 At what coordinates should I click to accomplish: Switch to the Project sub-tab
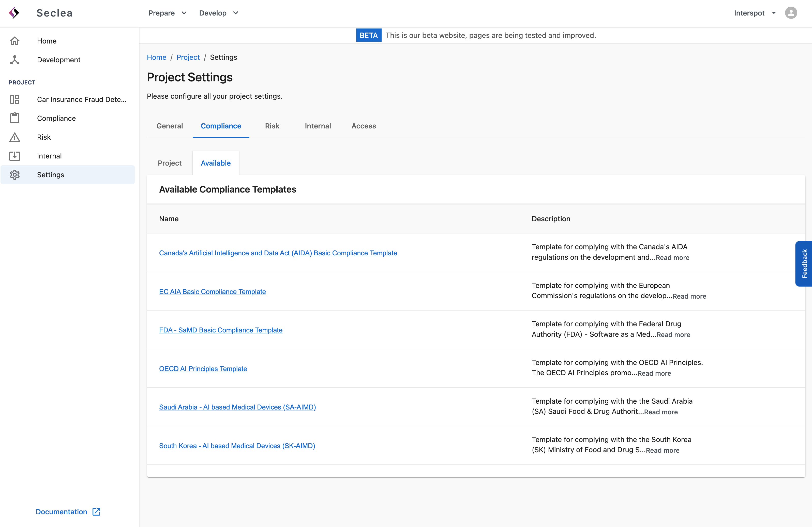[170, 163]
